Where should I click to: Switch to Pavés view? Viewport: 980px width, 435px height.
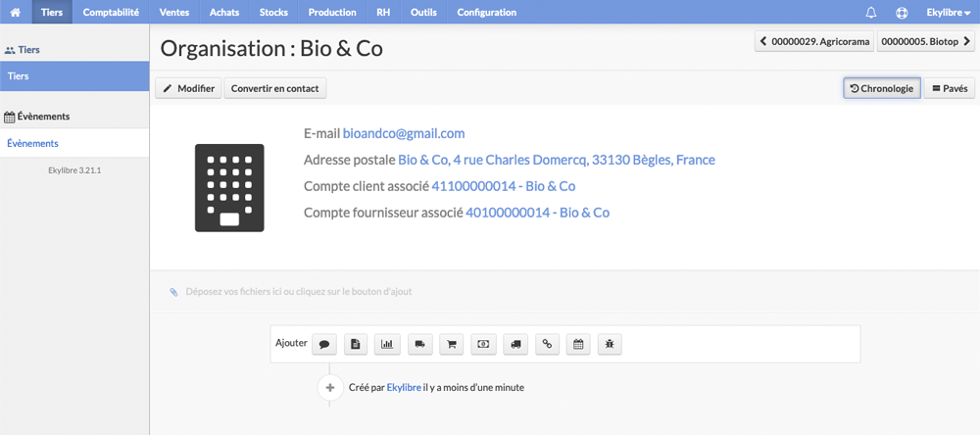click(950, 88)
